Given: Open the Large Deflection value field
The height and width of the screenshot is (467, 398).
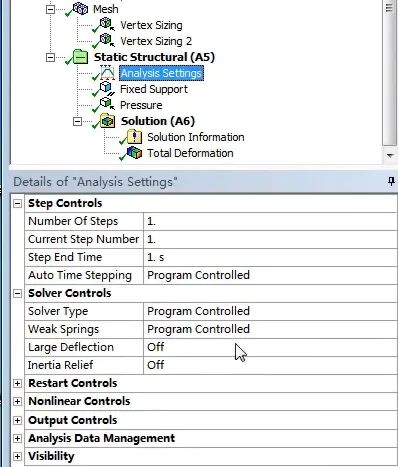Looking at the screenshot, I should click(x=270, y=347).
